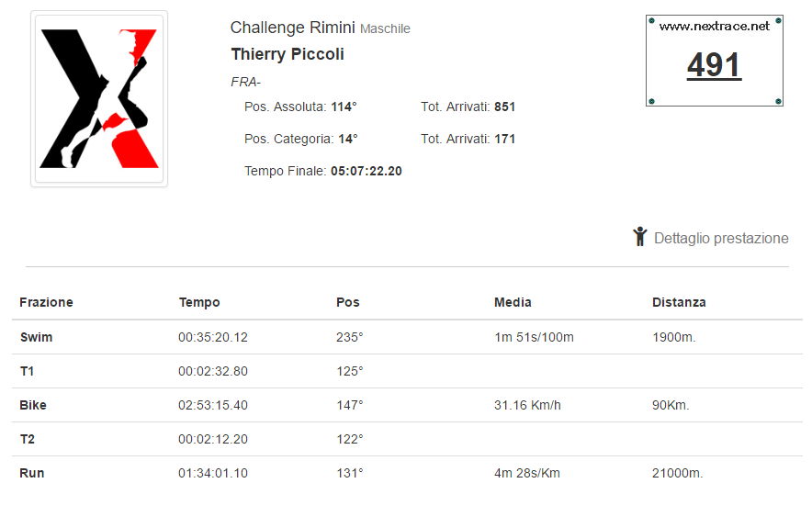Click the Media column header
This screenshot has height=528, width=812.
pos(513,302)
